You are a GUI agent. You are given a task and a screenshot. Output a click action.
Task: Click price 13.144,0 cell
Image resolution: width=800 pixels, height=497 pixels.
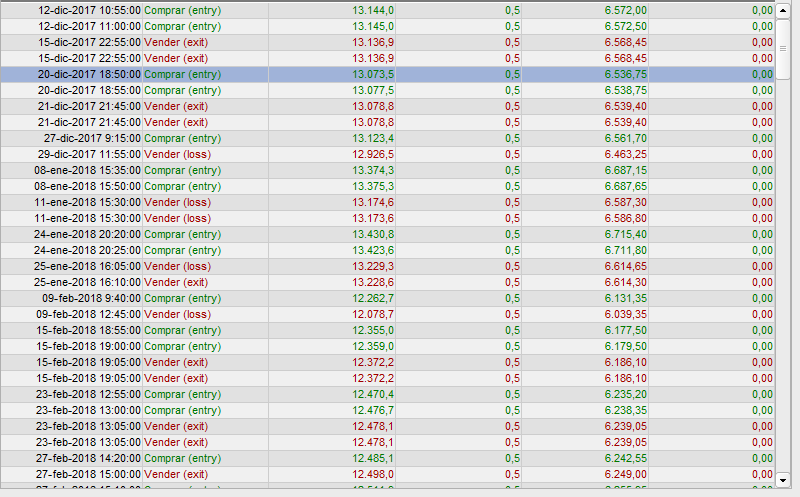coord(373,10)
